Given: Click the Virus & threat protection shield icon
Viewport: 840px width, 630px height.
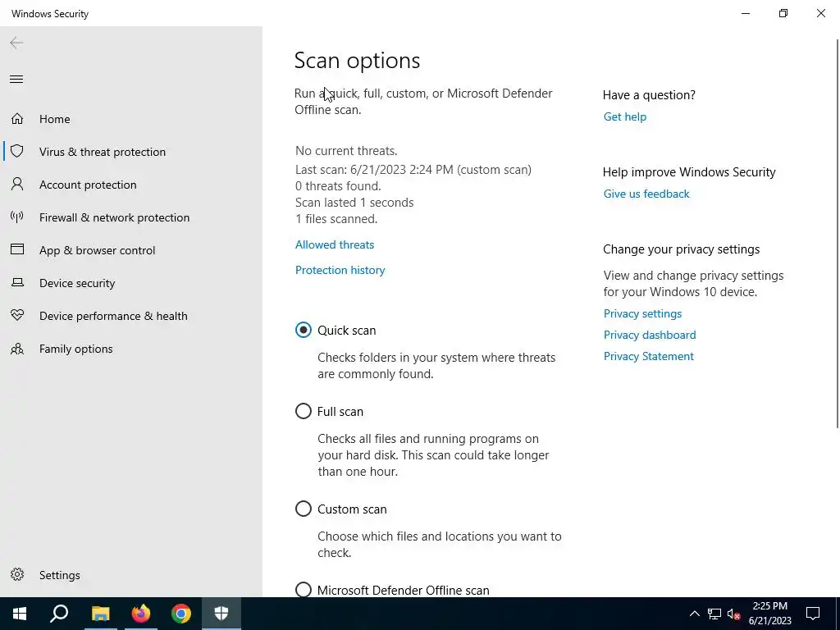Looking at the screenshot, I should point(17,151).
